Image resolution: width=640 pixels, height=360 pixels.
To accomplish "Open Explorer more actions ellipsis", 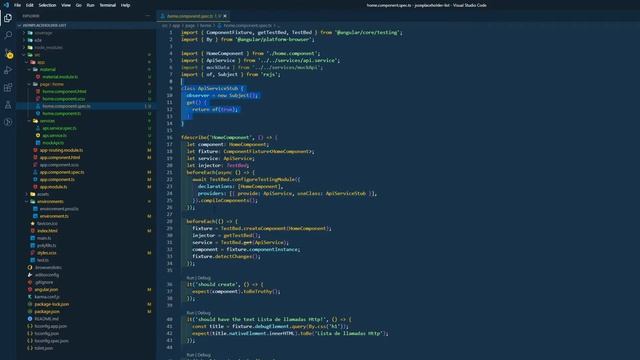I will [x=148, y=16].
